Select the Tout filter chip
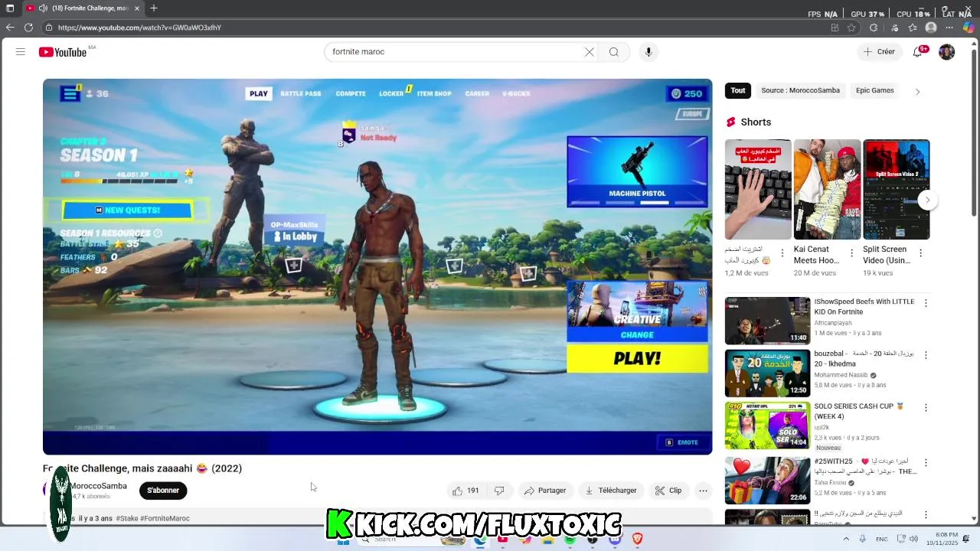The height and width of the screenshot is (551, 980). click(x=738, y=90)
